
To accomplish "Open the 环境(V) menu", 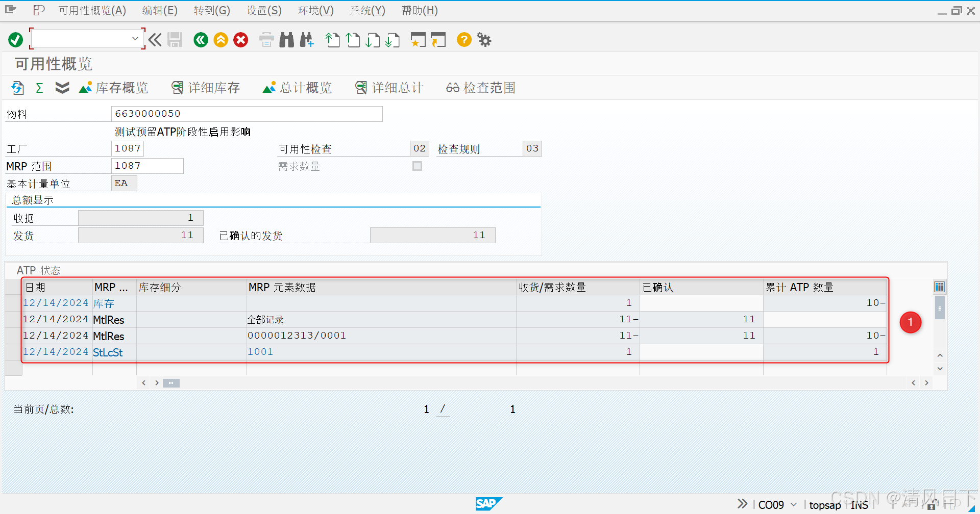I will point(315,10).
